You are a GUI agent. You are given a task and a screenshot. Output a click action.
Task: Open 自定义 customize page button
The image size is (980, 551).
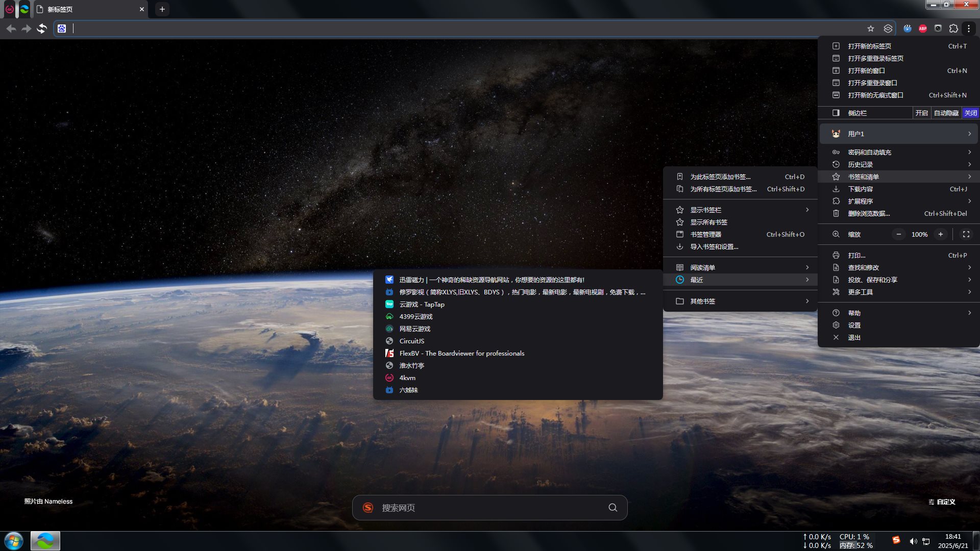click(x=942, y=502)
